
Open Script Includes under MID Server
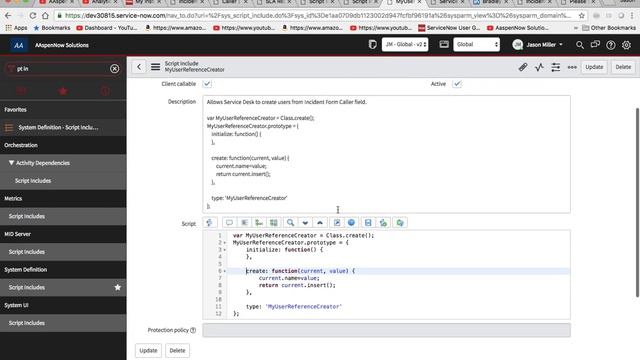(63, 252)
